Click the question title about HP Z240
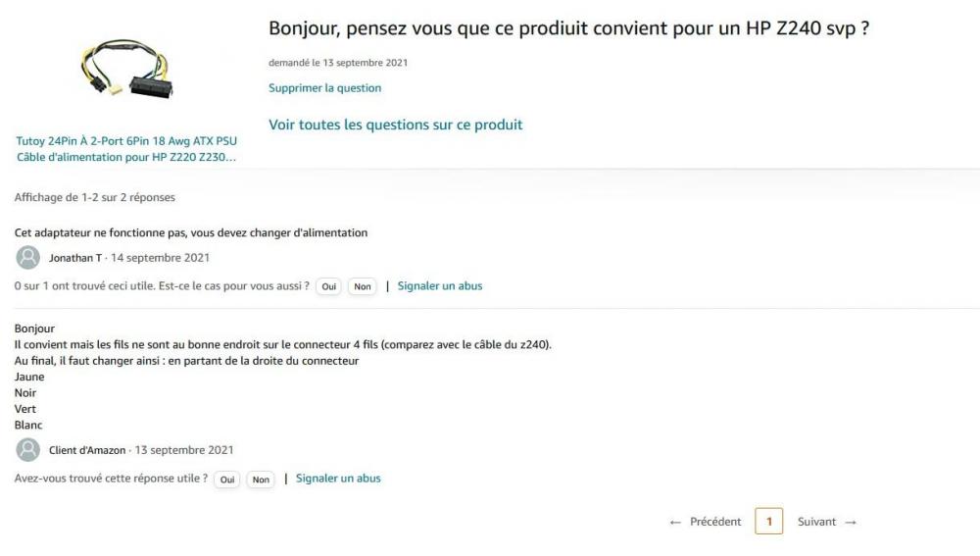 tap(568, 28)
